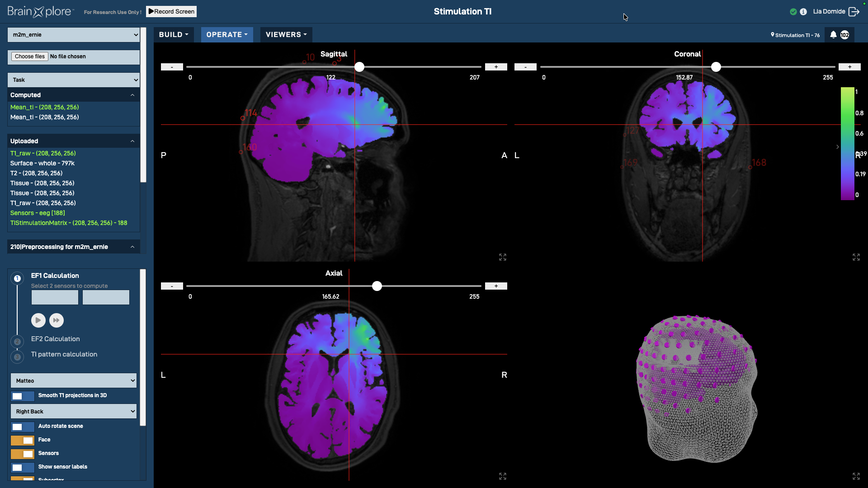Select Sensors - eeg [188] entry
Viewport: 868px width, 488px height.
click(x=38, y=213)
